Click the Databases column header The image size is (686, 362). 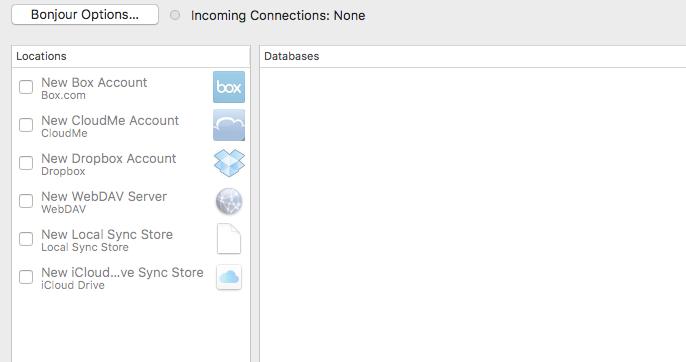(473, 56)
